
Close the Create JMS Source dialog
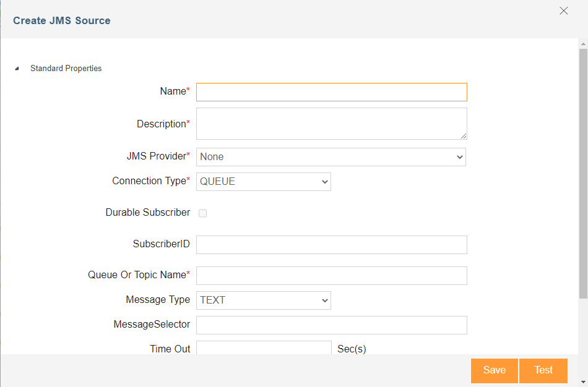563,11
